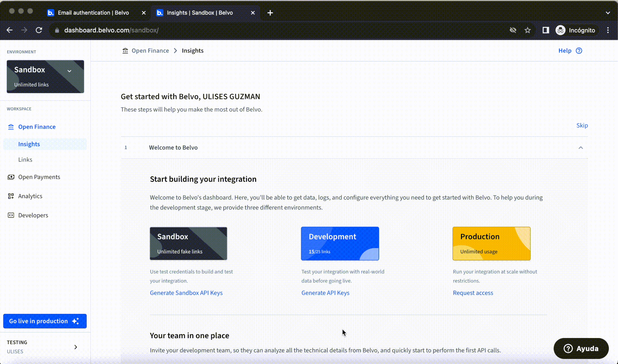The height and width of the screenshot is (364, 618).
Task: Click 'Start building your integration' heading
Action: tap(203, 179)
